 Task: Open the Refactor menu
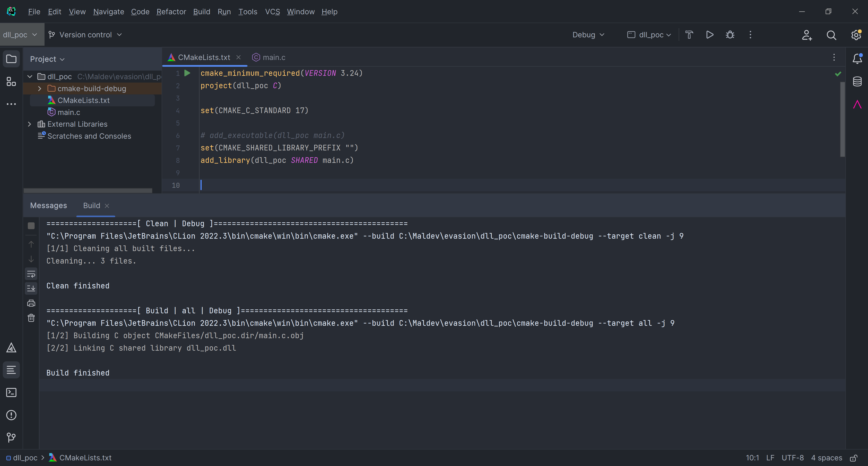(171, 12)
